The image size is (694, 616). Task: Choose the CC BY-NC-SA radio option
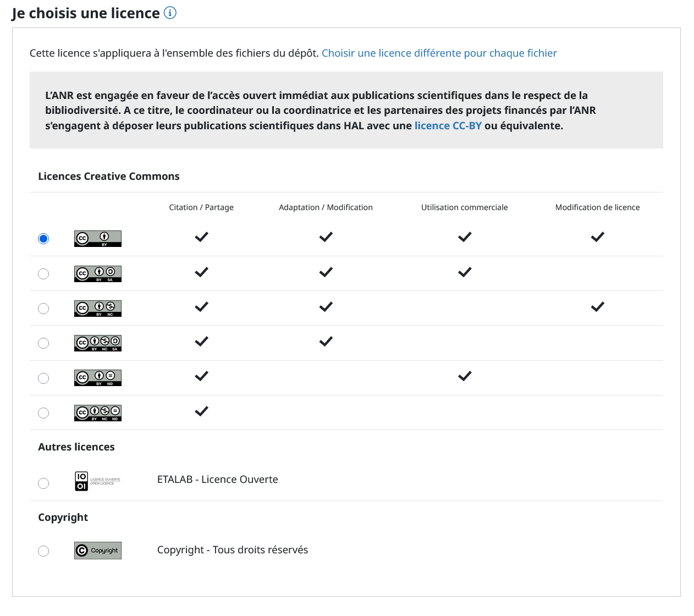point(43,343)
